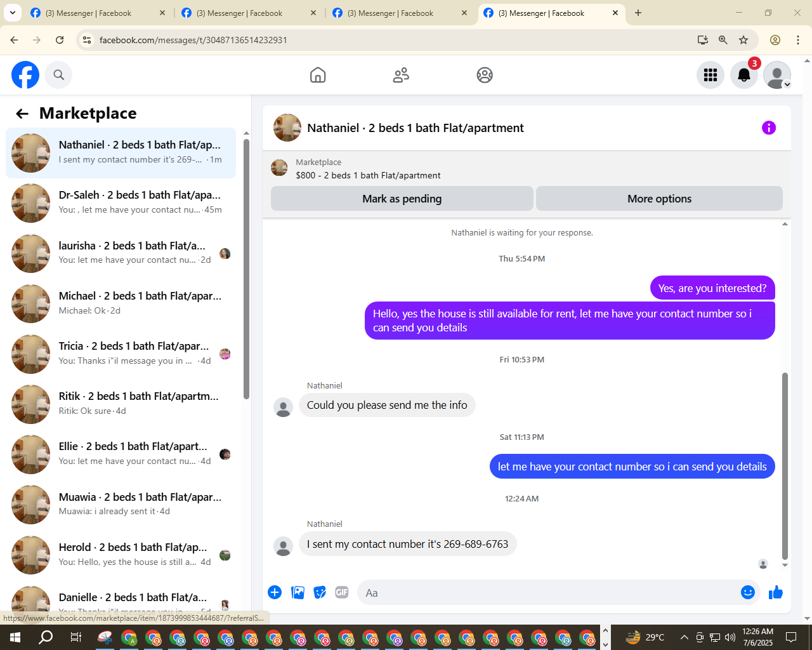The image size is (812, 650).
Task: Open browser zoom magnifier icon
Action: click(723, 40)
